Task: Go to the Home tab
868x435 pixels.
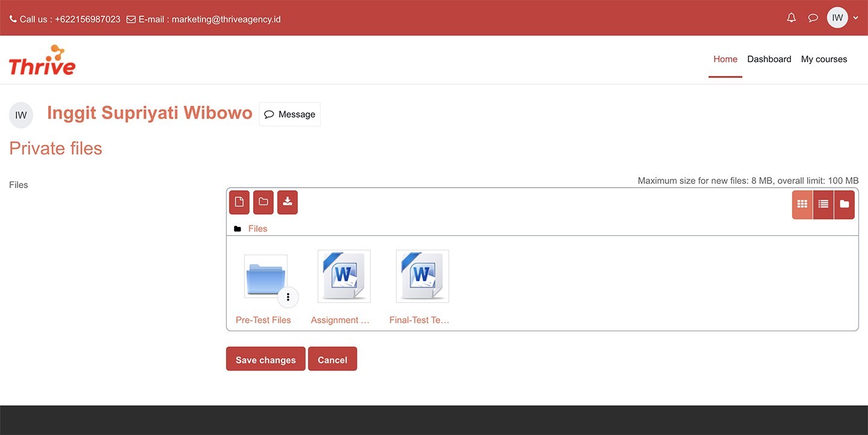Action: pos(725,59)
